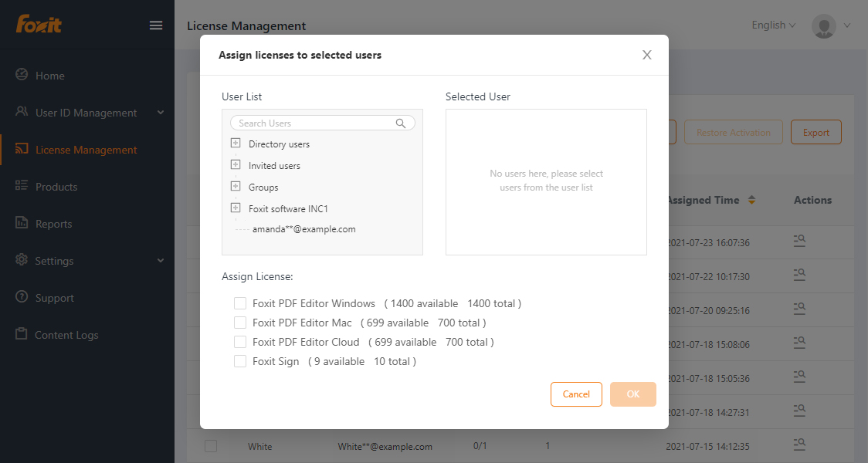Open details icon for 2021-07-20 09:25:16 row
The height and width of the screenshot is (463, 868).
point(799,309)
